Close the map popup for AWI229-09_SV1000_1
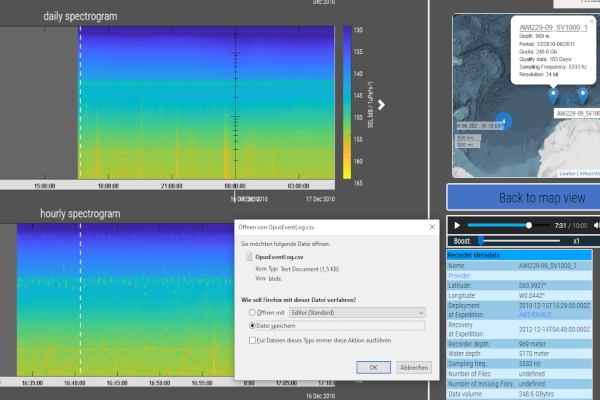This screenshot has height=400, width=600. click(x=592, y=21)
